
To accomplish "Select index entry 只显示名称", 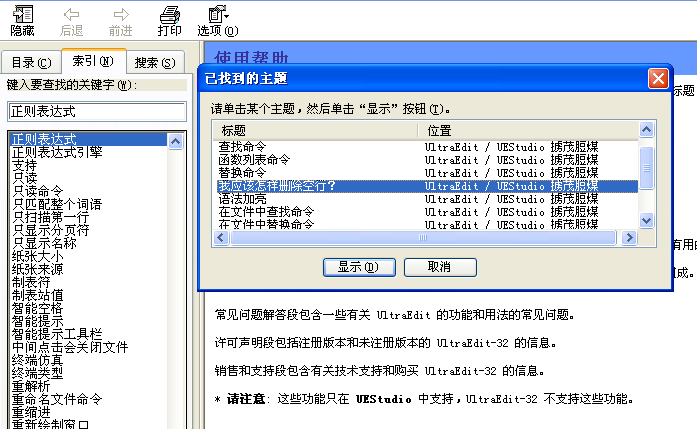I will (x=44, y=243).
